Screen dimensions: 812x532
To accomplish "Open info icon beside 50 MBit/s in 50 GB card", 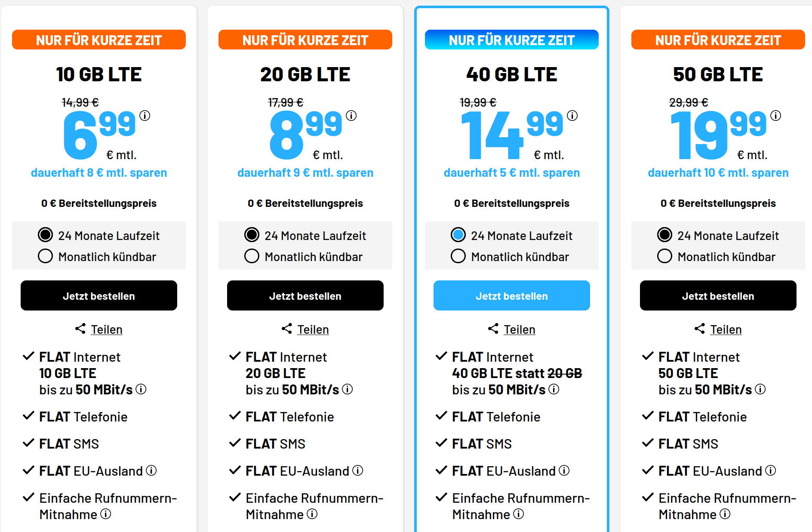I will tap(761, 389).
